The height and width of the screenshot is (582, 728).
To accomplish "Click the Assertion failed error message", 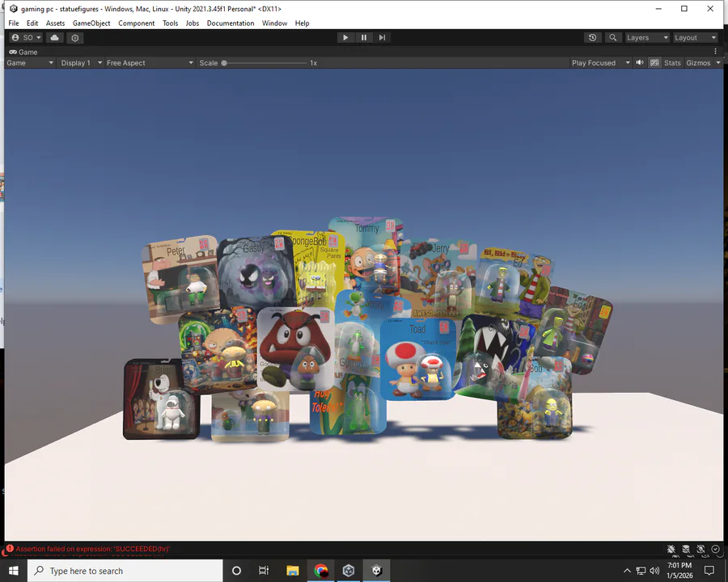I will (x=93, y=549).
